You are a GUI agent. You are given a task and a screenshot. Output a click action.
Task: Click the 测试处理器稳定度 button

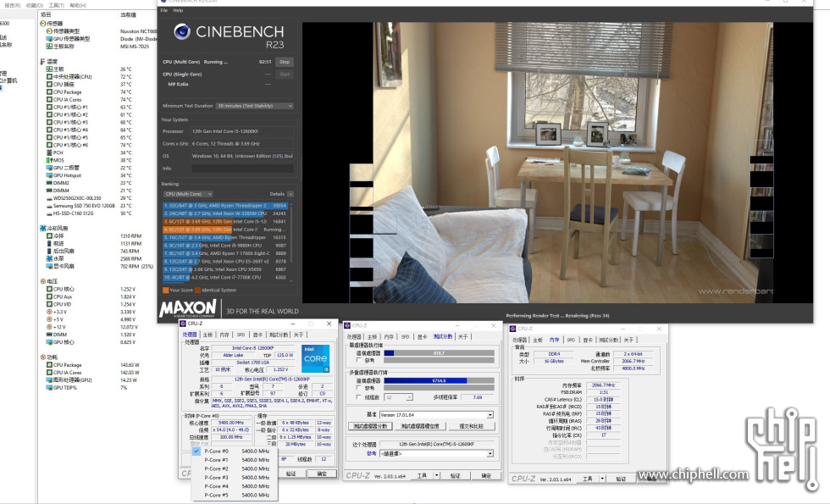[x=420, y=426]
